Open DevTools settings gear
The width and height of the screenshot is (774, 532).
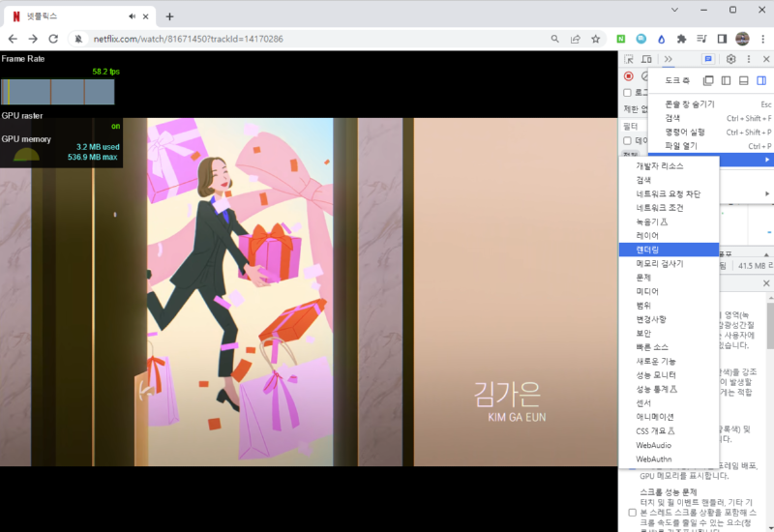[x=730, y=59]
